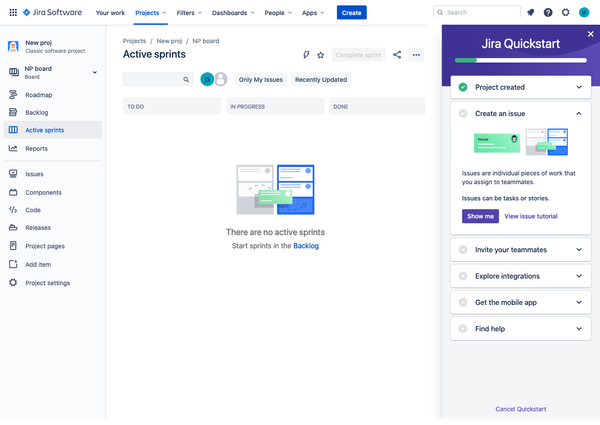This screenshot has height=425, width=600.
Task: Open the notifications icon in top bar
Action: (x=530, y=13)
